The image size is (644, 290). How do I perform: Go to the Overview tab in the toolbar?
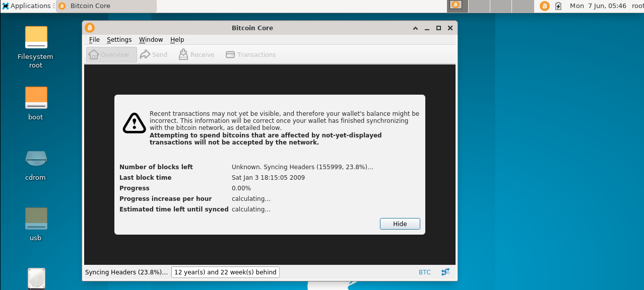pos(111,54)
